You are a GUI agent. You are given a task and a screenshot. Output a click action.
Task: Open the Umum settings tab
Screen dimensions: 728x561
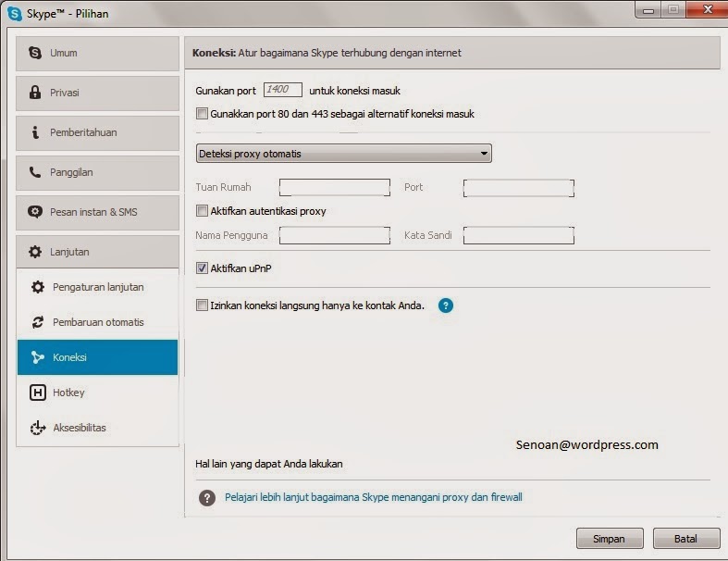(97, 54)
